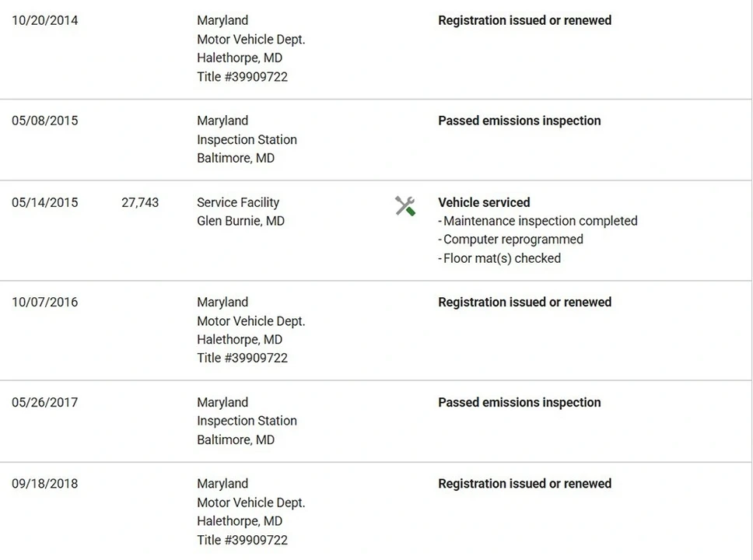Click the wrench service icon
Screen dimensions: 753x560
pyautogui.click(x=405, y=206)
